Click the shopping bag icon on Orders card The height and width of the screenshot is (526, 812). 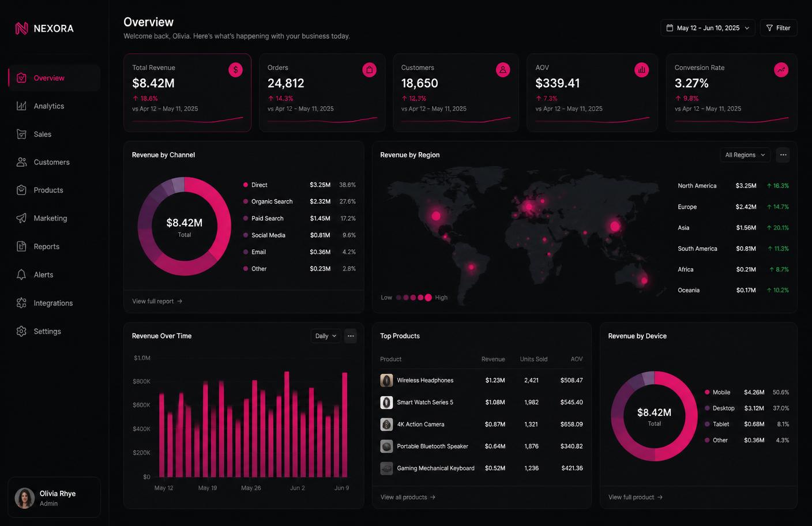pos(370,70)
